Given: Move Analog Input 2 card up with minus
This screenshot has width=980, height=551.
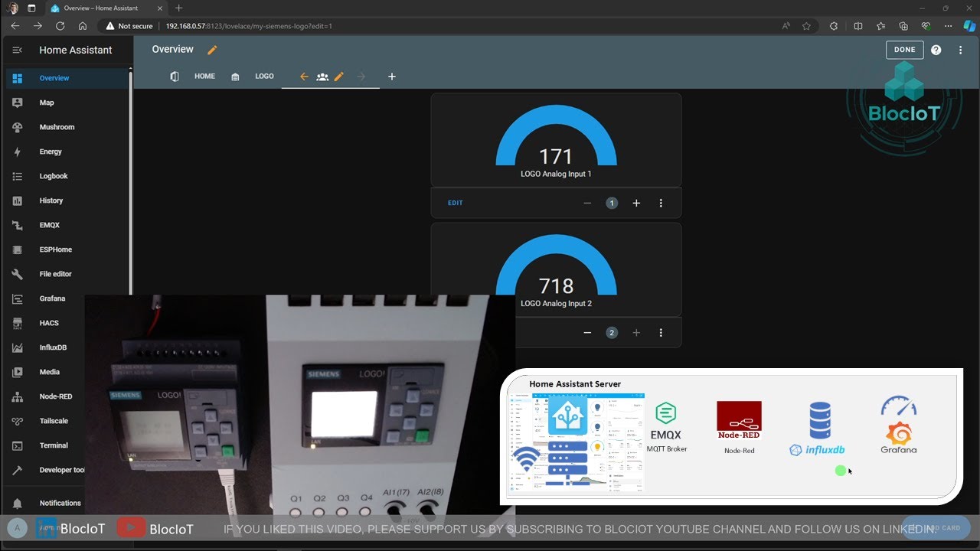Looking at the screenshot, I should click(587, 333).
